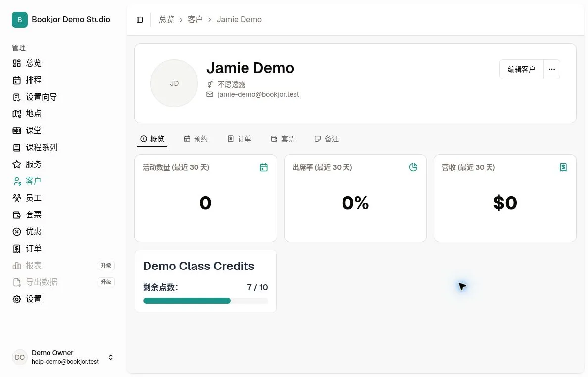
Task: Click the Demo Class Credits card title
Action: coord(199,266)
